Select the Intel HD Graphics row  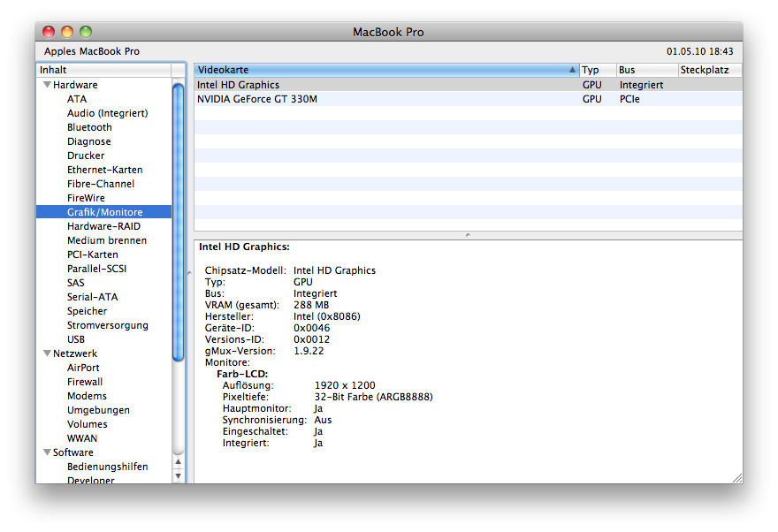click(468, 85)
